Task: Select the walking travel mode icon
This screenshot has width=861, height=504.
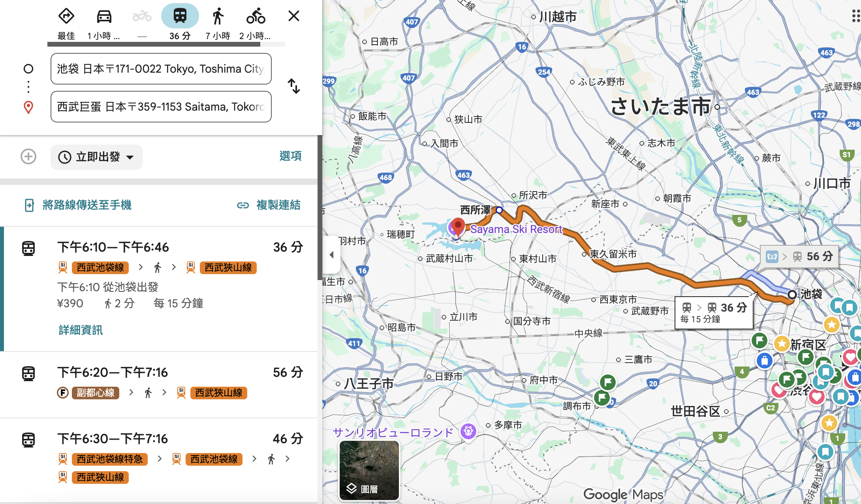Action: pyautogui.click(x=218, y=17)
